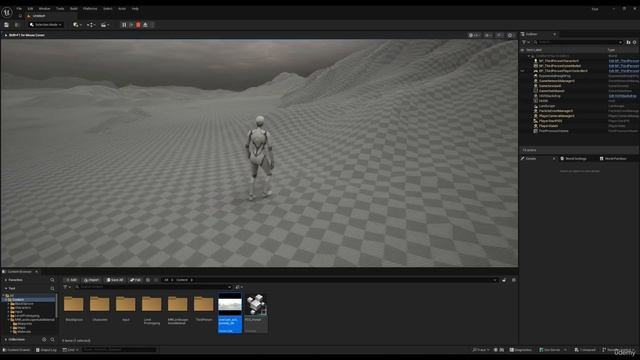Open the Output Log from status bar
The image size is (640, 360).
click(46, 350)
